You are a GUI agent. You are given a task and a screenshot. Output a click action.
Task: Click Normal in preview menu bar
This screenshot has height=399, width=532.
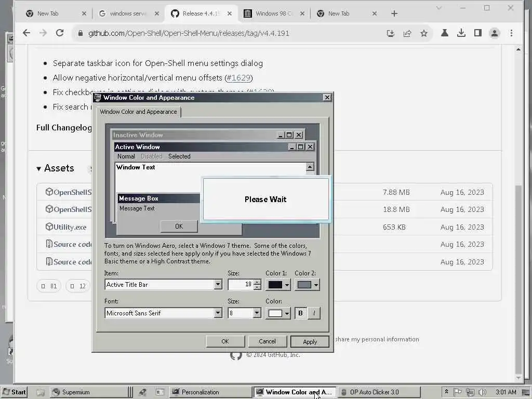point(126,156)
